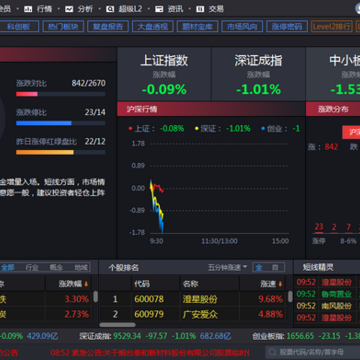This screenshot has height=360, width=360.
Task: Select stock code 600979
Action: click(x=149, y=314)
